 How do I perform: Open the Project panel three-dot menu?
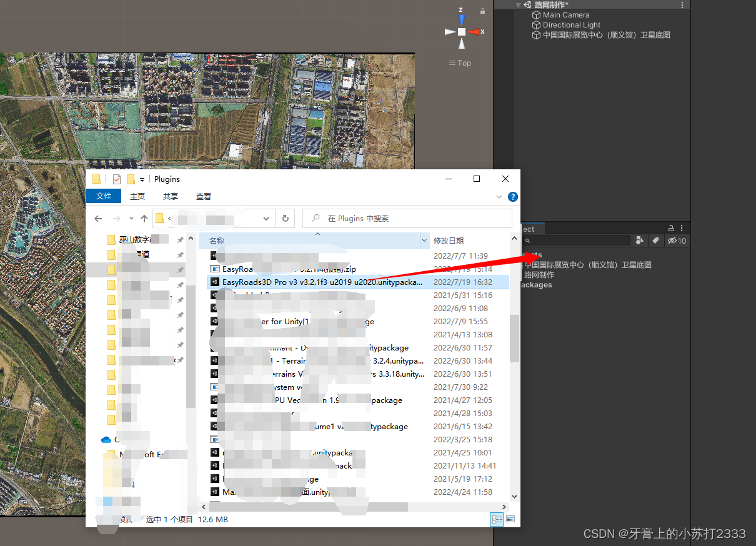(682, 229)
